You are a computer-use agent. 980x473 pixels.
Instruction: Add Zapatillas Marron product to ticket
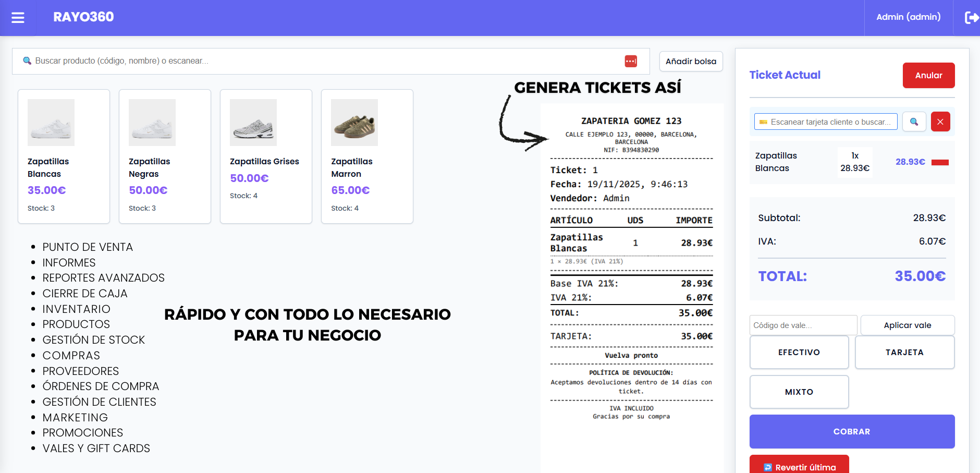367,156
